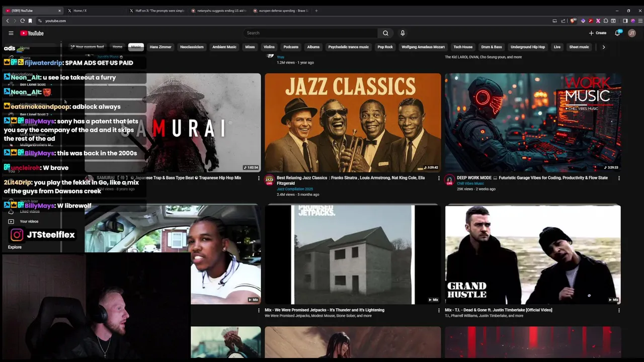Open the YouTube hamburger guide menu
The height and width of the screenshot is (362, 644).
pos(11,33)
